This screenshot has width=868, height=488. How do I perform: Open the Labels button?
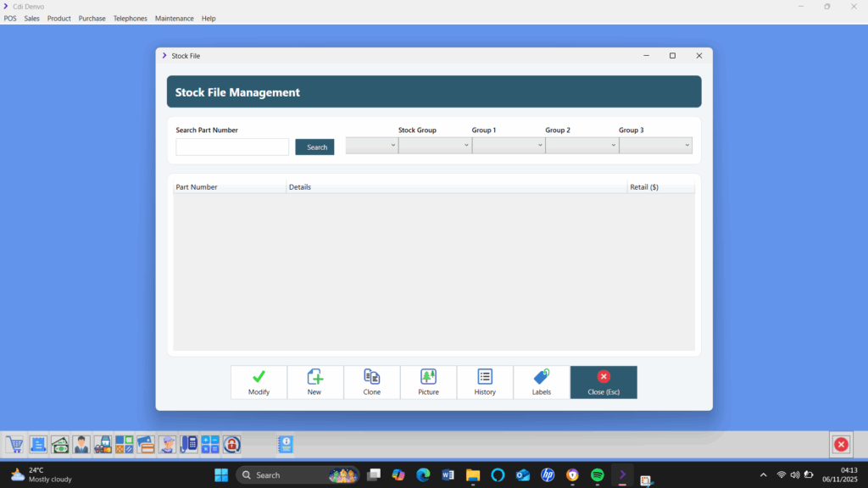click(541, 382)
